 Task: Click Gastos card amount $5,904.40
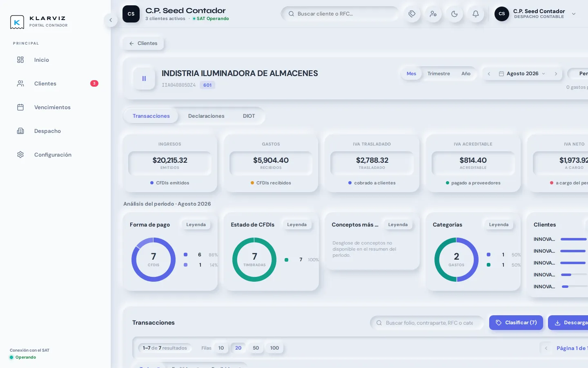tap(271, 160)
